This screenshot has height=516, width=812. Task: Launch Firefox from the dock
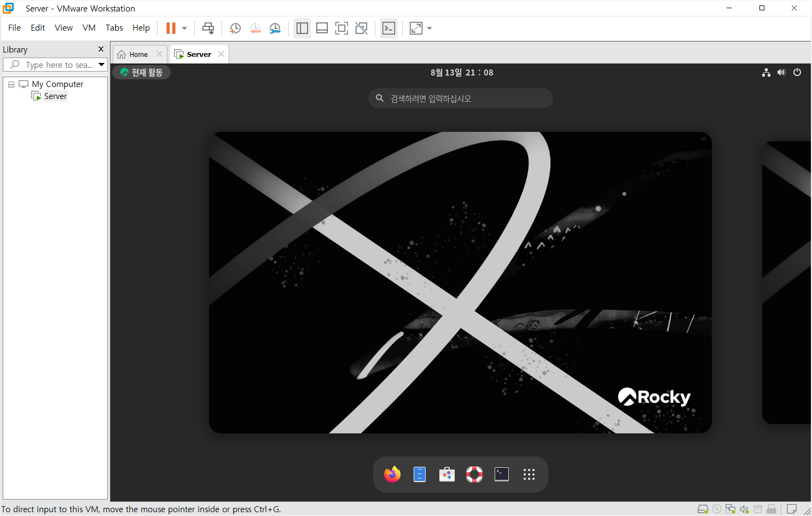click(392, 474)
